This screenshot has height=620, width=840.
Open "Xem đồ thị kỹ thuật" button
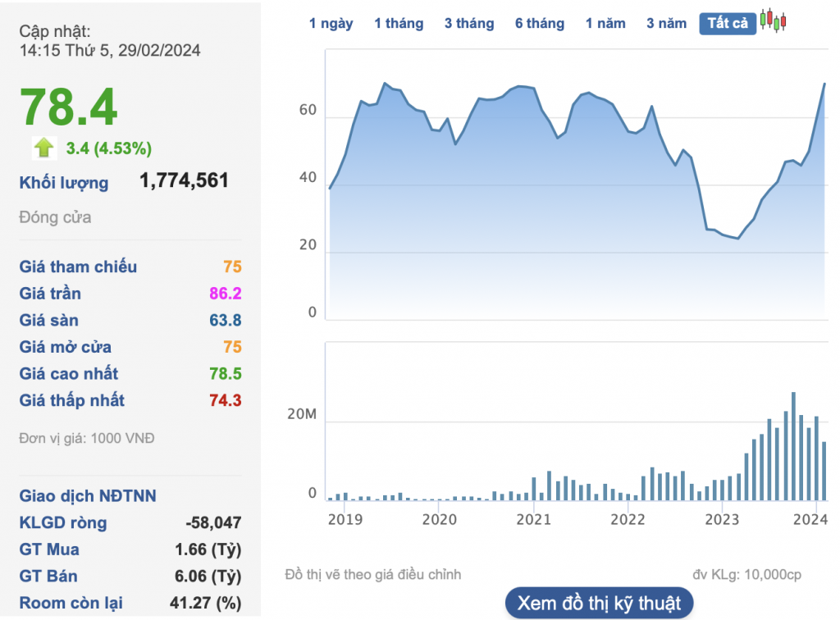point(599,604)
